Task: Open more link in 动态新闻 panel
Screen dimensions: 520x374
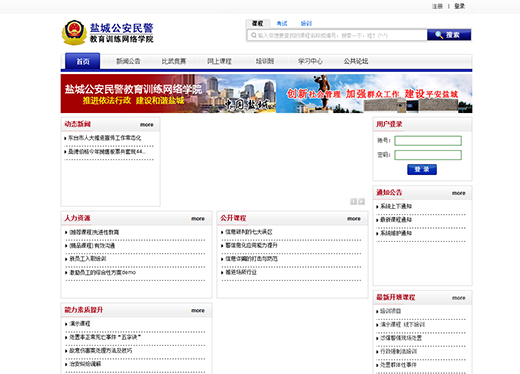Action: pos(147,125)
